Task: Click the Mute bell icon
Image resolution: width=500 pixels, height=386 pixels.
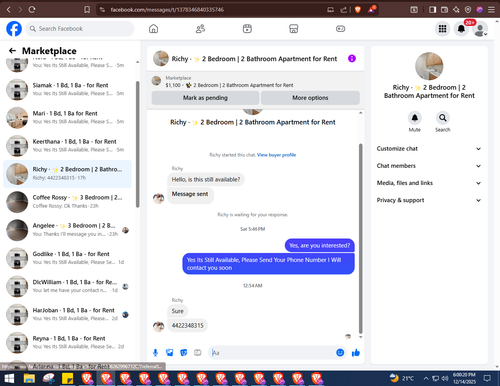Action: click(x=415, y=118)
